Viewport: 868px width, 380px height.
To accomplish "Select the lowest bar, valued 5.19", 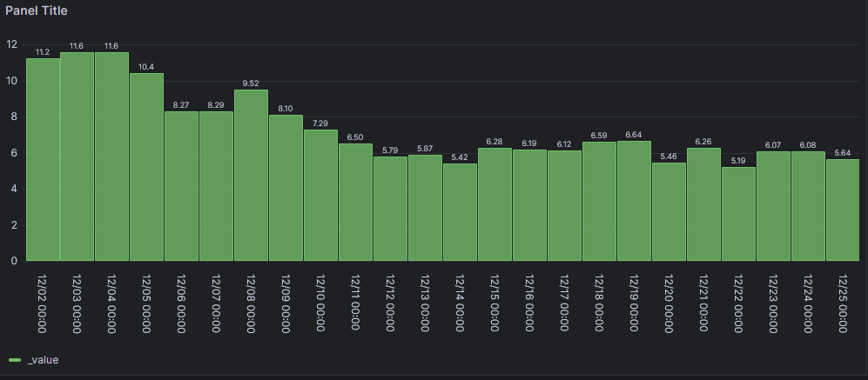I will pos(738,214).
